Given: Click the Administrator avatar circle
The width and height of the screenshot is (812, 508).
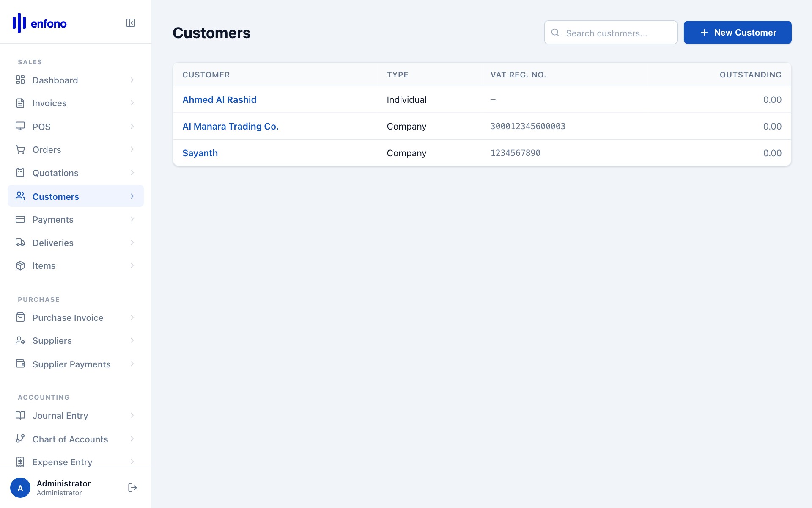Looking at the screenshot, I should [20, 487].
